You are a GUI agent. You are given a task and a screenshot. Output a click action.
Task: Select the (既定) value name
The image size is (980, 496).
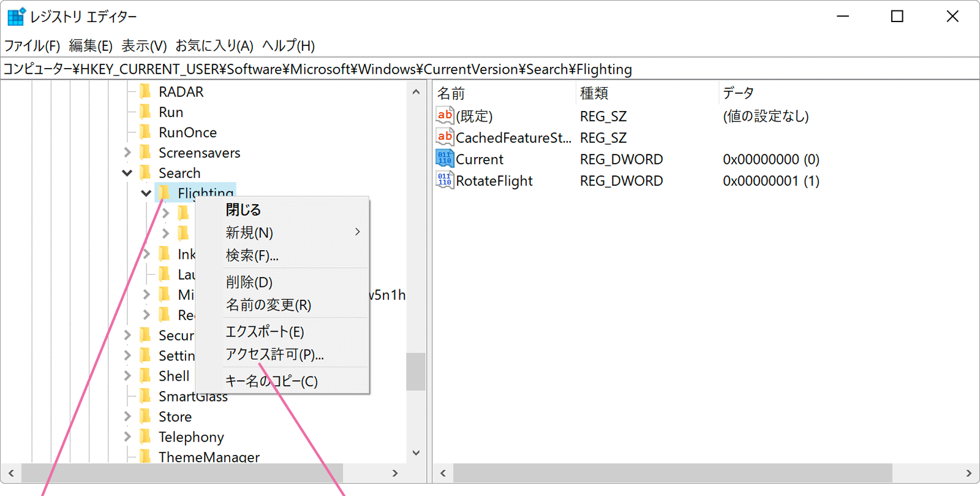(474, 116)
